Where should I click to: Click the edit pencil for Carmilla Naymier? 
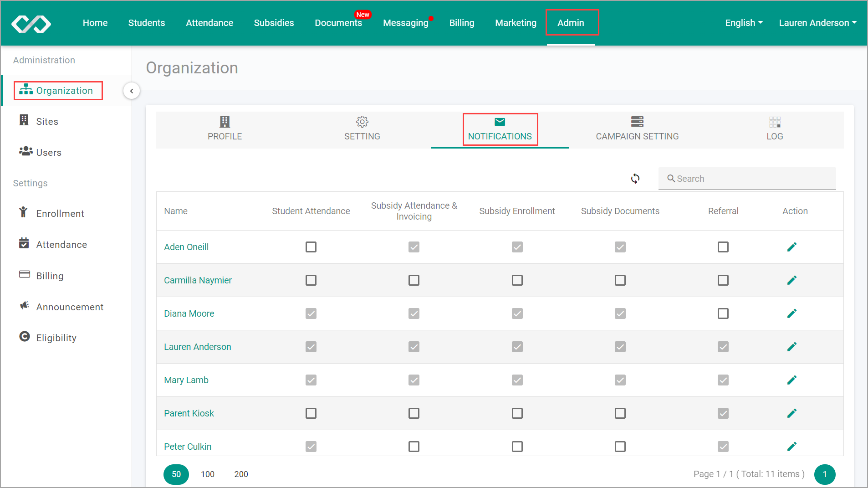pyautogui.click(x=792, y=280)
